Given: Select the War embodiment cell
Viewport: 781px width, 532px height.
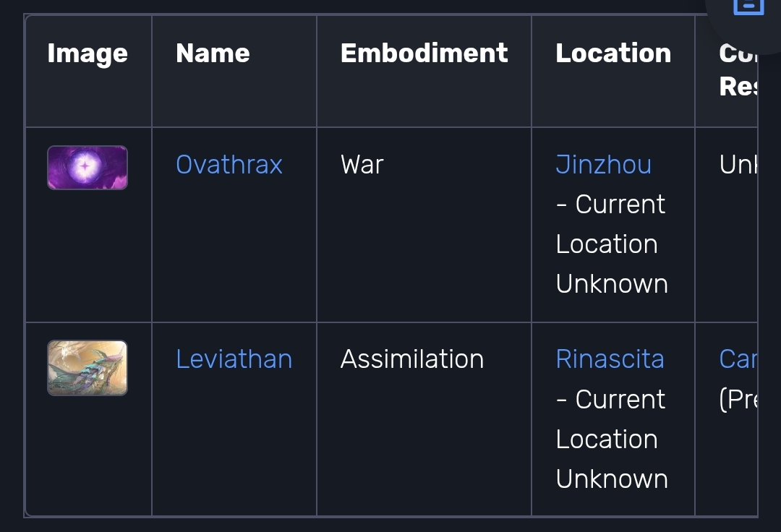Looking at the screenshot, I should pyautogui.click(x=362, y=165).
